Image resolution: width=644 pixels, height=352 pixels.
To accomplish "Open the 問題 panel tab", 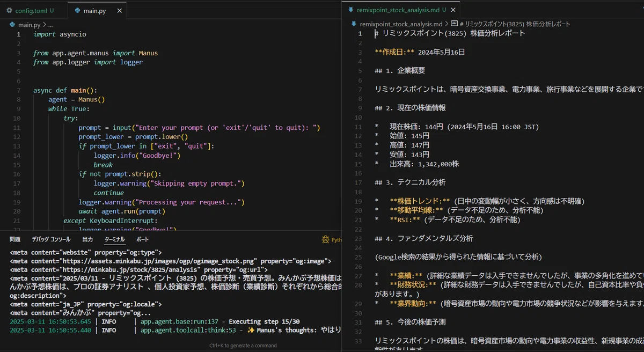I will tap(15, 239).
